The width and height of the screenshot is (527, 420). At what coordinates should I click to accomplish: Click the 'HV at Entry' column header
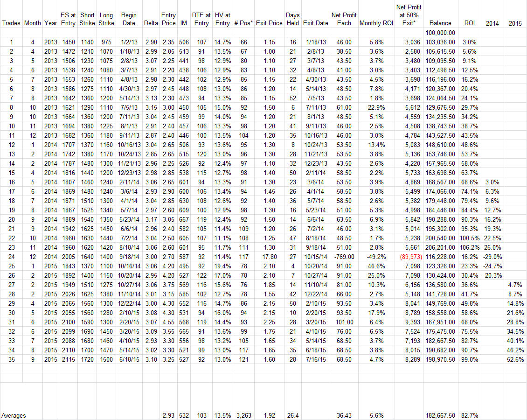(222, 19)
